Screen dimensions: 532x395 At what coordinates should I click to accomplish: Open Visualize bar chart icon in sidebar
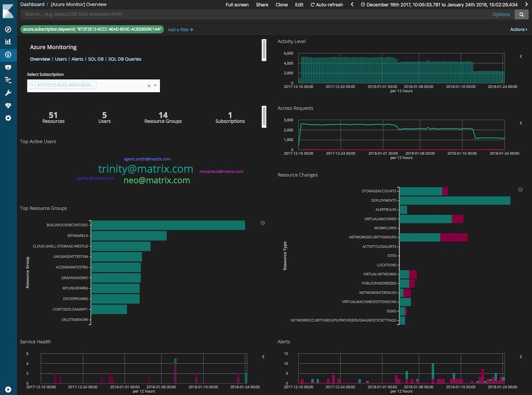(8, 42)
